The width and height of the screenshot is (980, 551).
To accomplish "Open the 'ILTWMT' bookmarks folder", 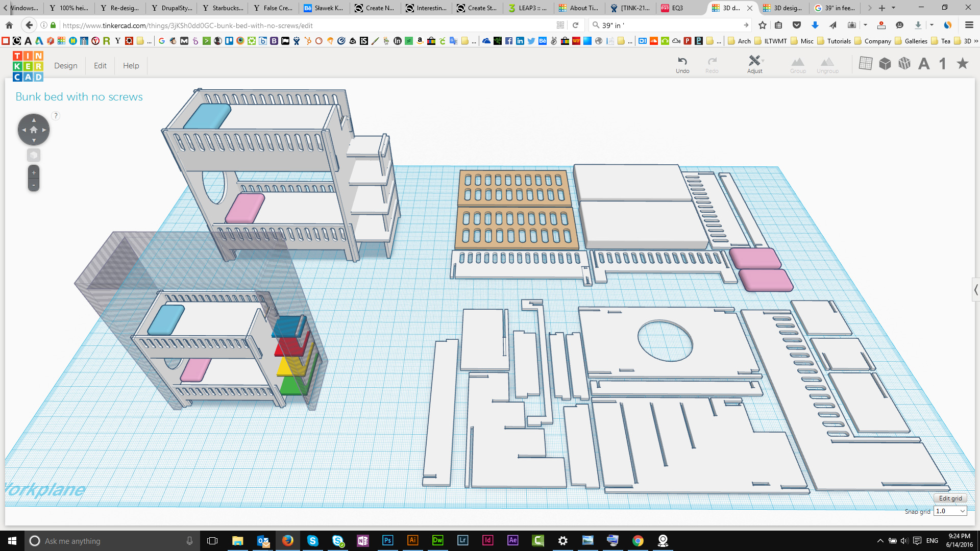I will [771, 41].
